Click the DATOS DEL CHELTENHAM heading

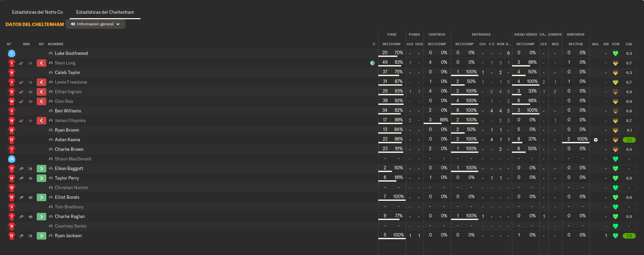[x=35, y=24]
